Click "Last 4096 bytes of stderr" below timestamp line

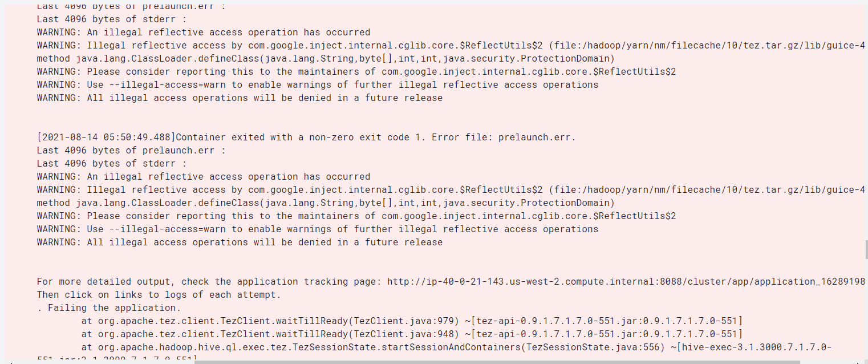(x=111, y=163)
